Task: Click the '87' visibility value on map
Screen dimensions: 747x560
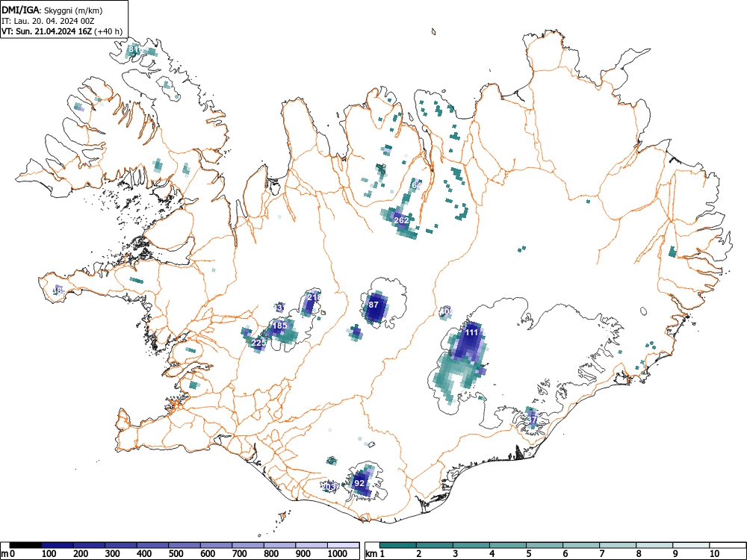Action: click(x=373, y=305)
